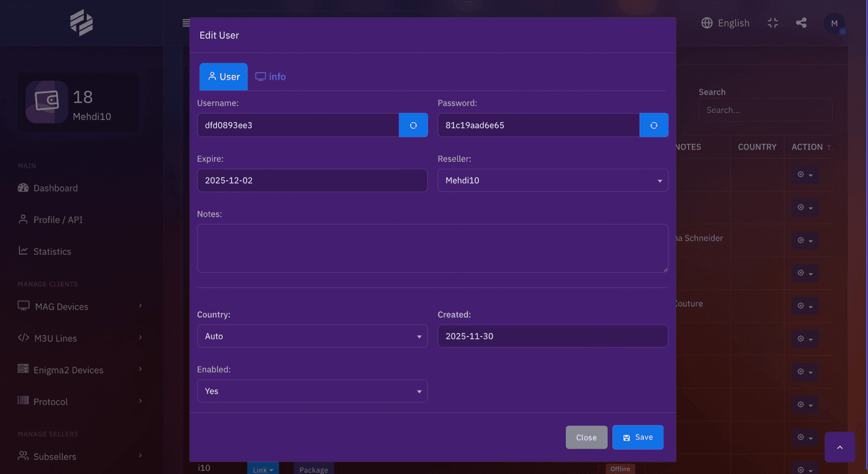The image size is (868, 474).
Task: Open the M user avatar menu
Action: 834,23
